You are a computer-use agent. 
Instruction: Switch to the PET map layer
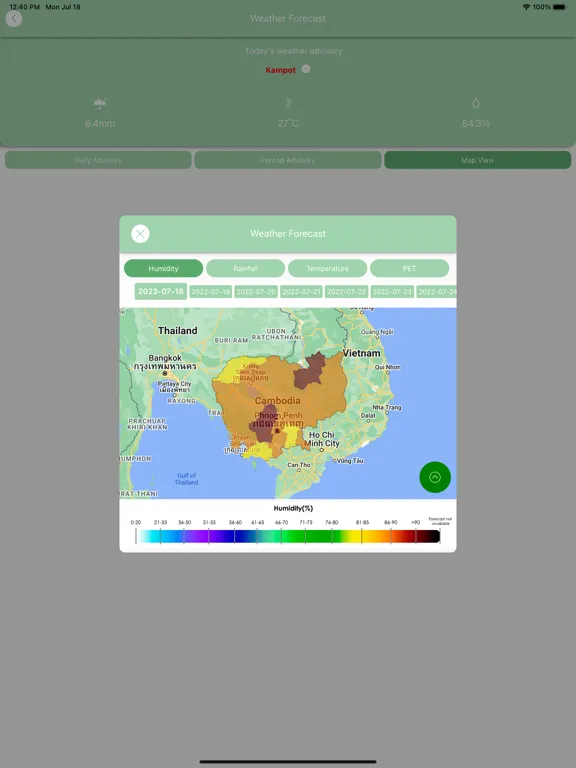(409, 268)
